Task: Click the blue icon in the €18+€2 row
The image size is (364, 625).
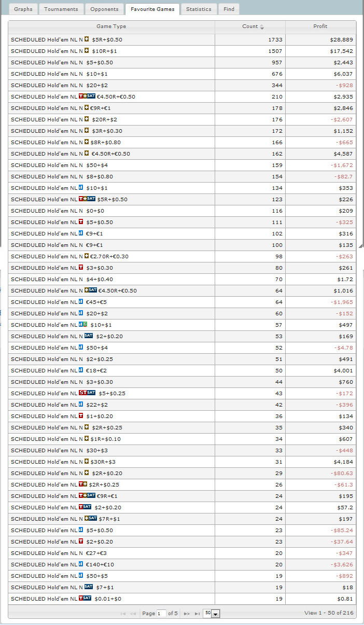Action: click(x=81, y=370)
